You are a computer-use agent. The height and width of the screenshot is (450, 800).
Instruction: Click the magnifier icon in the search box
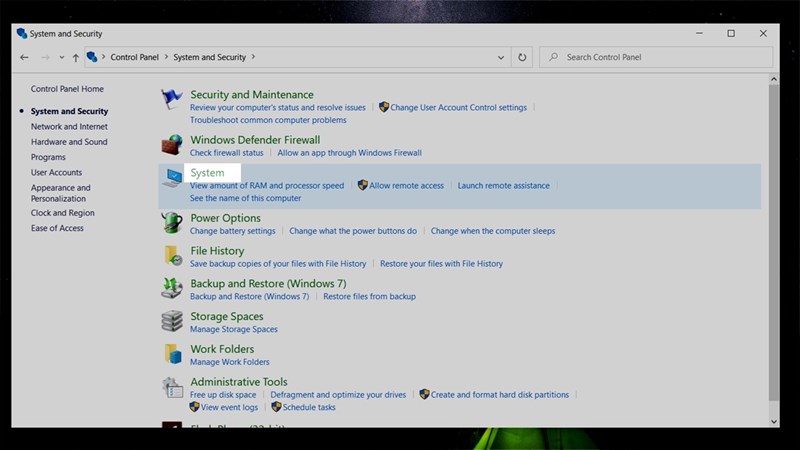pyautogui.click(x=554, y=57)
